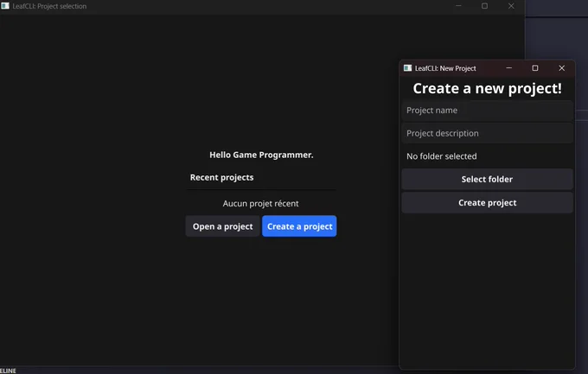Click the Open a project button
588x374 pixels.
(x=222, y=226)
